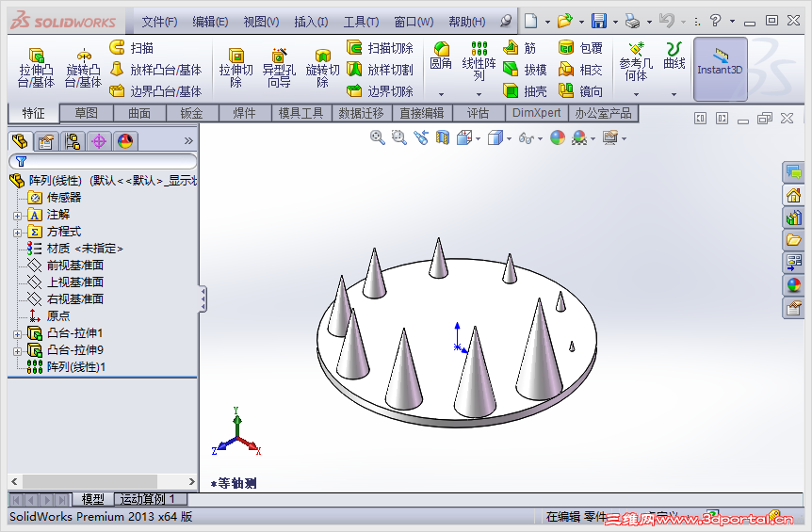Collapse the FeatureManager panel handle

(x=203, y=299)
